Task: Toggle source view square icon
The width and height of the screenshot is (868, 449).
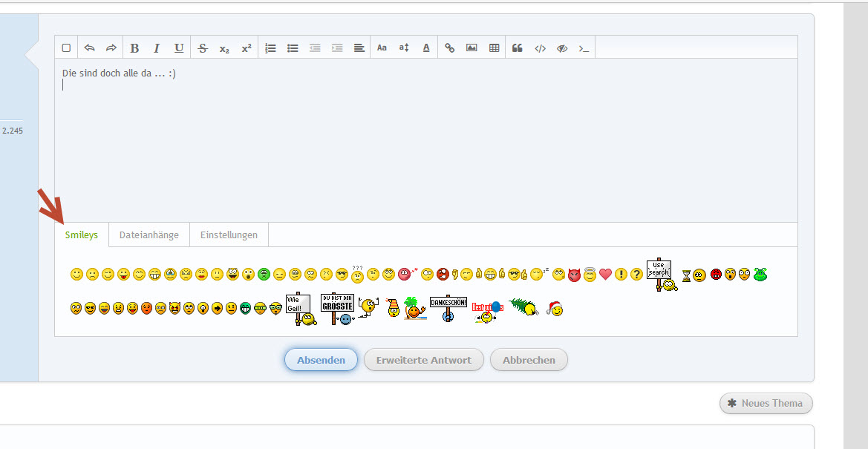Action: 66,48
